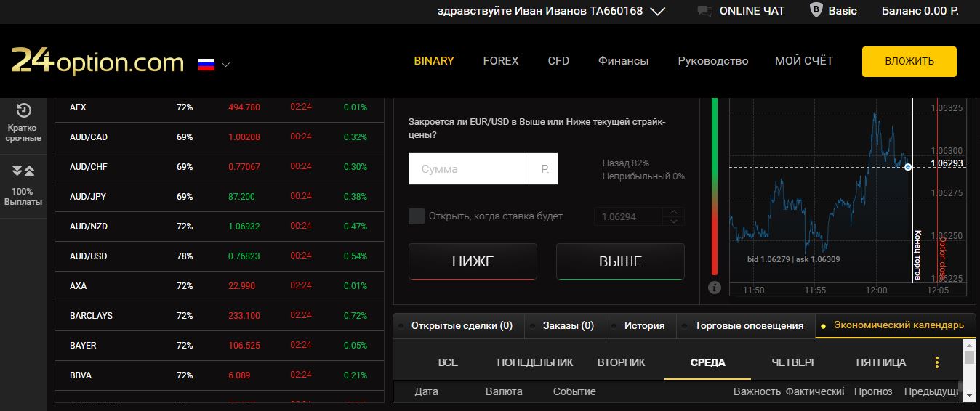The image size is (980, 411).
Task: Click the bid/ask quote on chart
Action: pyautogui.click(x=793, y=259)
